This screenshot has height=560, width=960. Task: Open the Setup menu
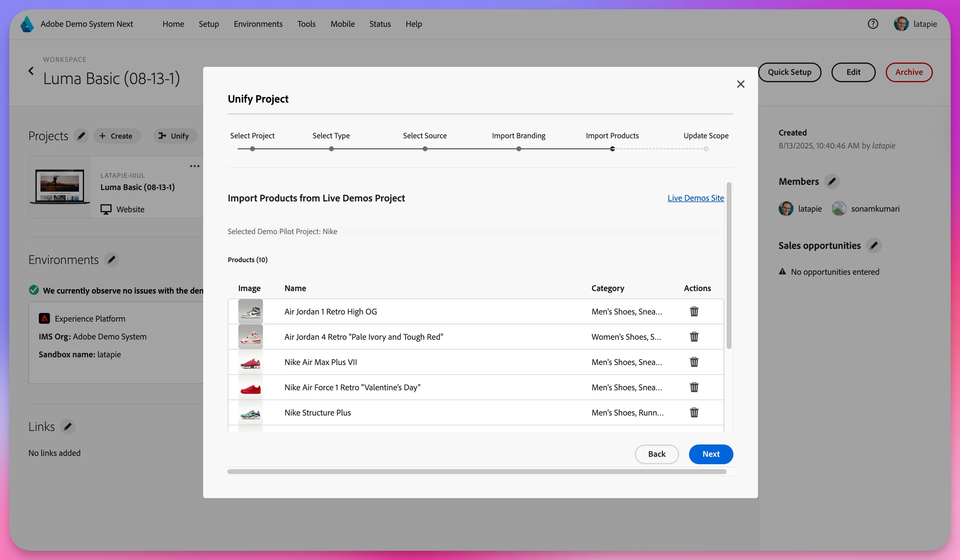coord(209,24)
